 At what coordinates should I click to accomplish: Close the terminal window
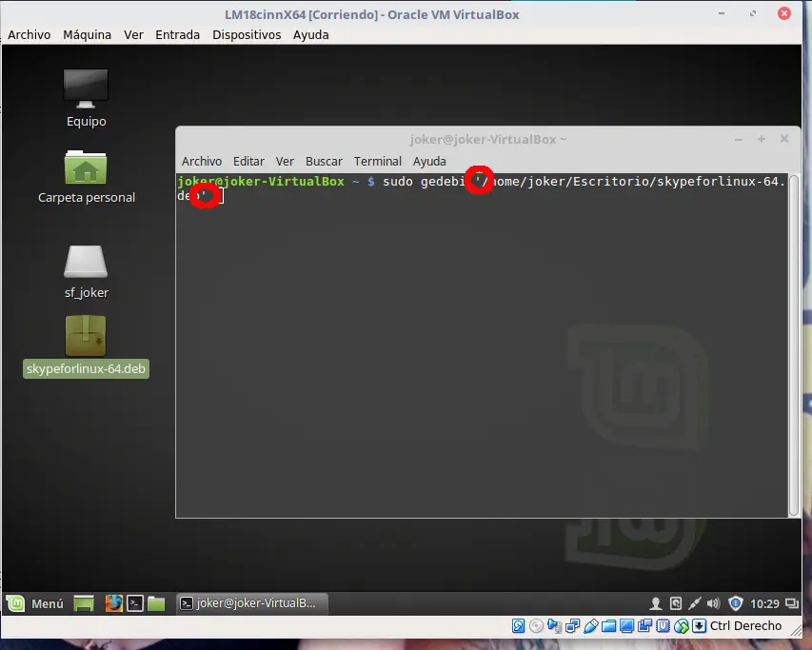point(784,139)
